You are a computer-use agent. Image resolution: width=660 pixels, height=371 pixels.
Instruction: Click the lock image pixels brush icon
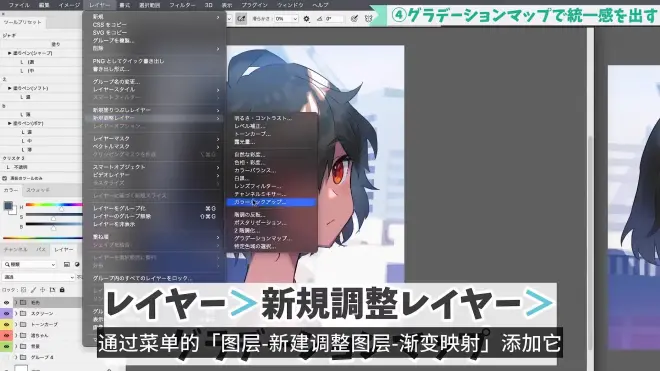click(33, 290)
